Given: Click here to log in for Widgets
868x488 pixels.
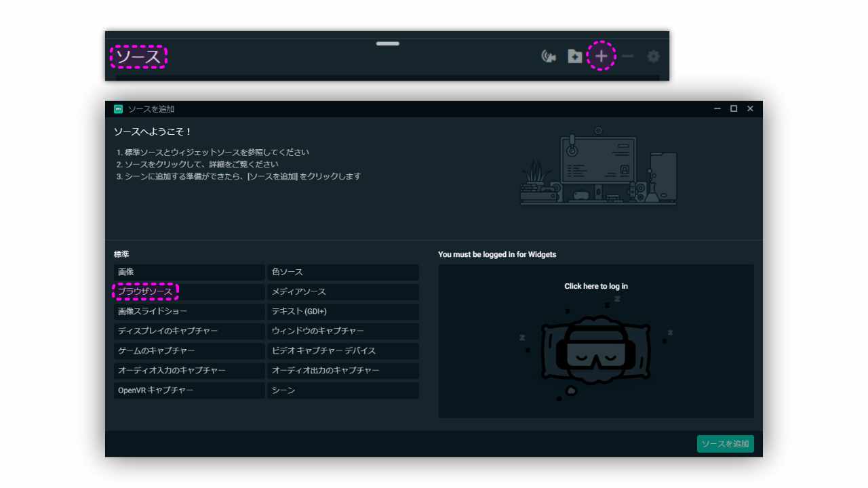Looking at the screenshot, I should (596, 285).
